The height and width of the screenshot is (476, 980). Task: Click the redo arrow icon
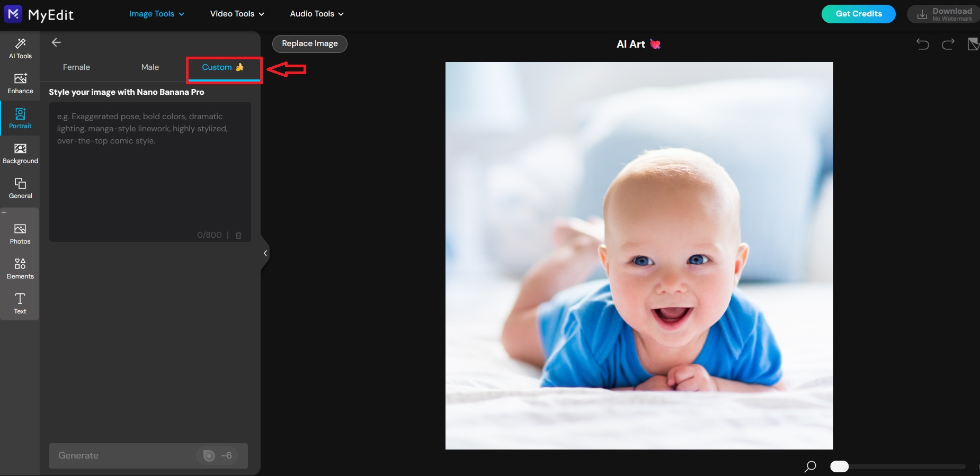pyautogui.click(x=948, y=44)
